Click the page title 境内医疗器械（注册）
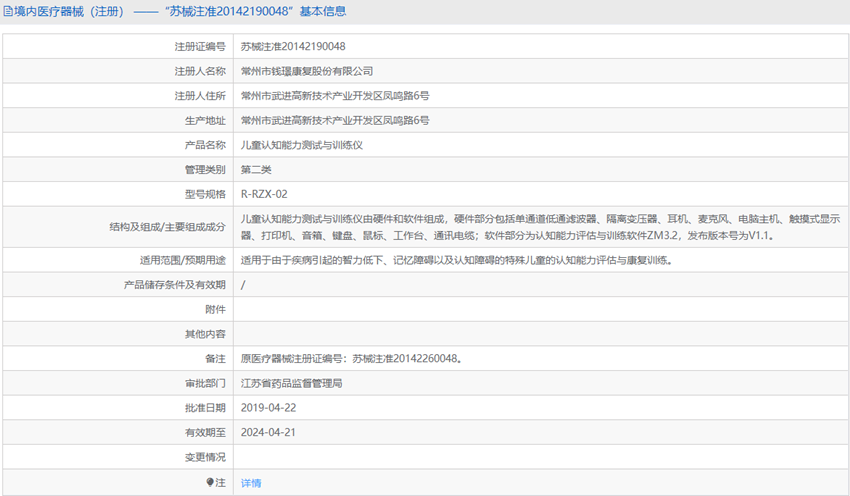Image resolution: width=850 pixels, height=496 pixels. 69,11
